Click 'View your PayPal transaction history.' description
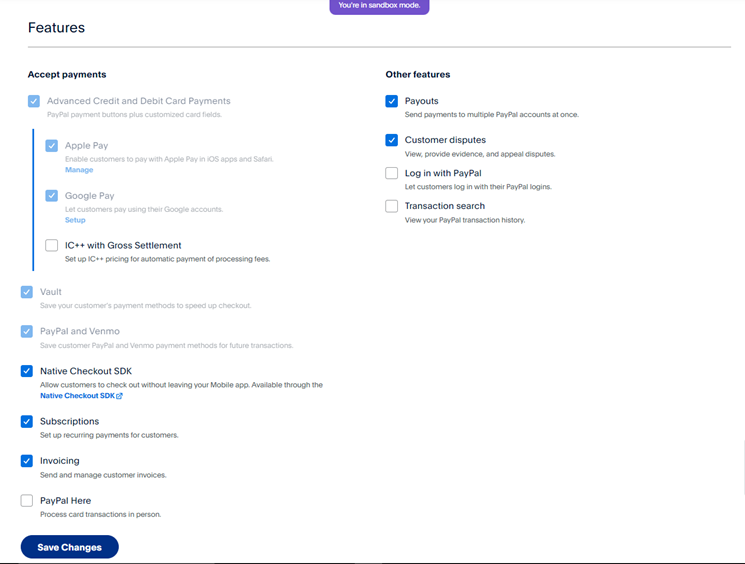The height and width of the screenshot is (564, 745). (x=465, y=220)
